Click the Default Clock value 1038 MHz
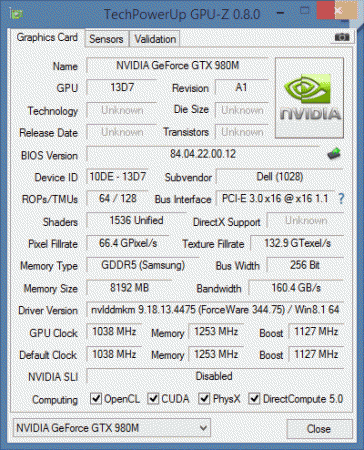The height and width of the screenshot is (450, 364). 114,354
